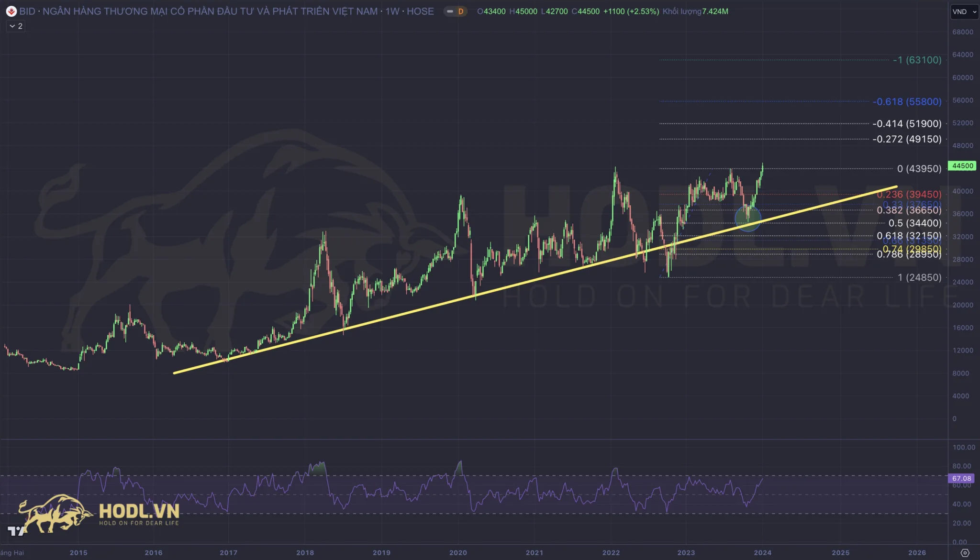This screenshot has width=980, height=560.
Task: Click the Fibonacci -0.618 (55800) label
Action: (x=906, y=102)
